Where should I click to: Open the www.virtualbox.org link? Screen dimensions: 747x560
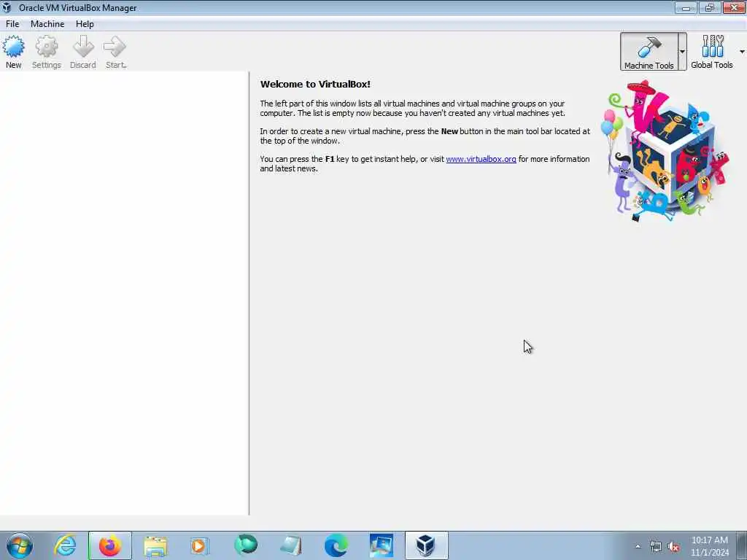point(481,159)
